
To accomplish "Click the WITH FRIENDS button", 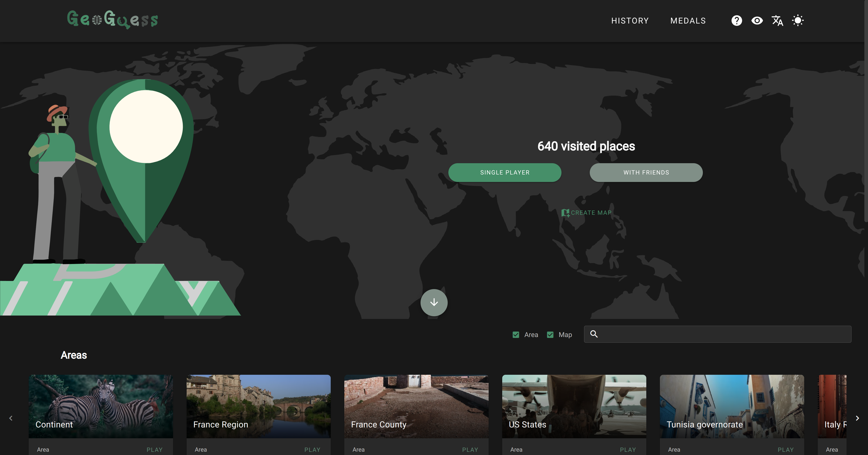I will tap(646, 172).
